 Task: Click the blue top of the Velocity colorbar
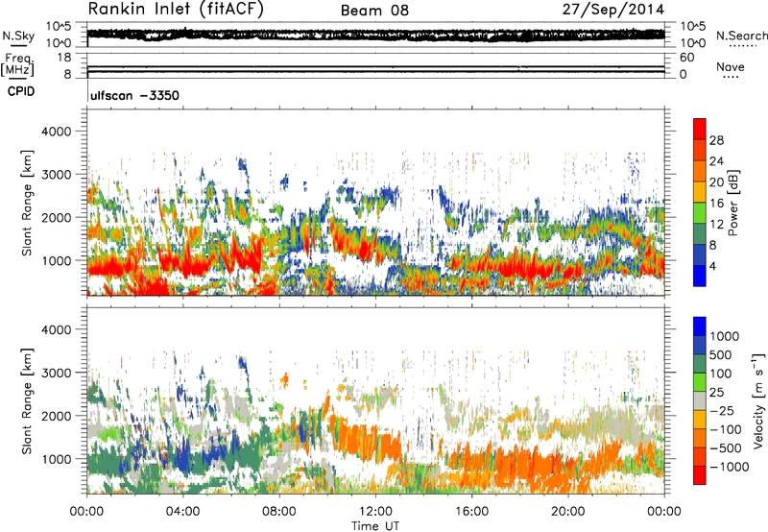click(700, 325)
